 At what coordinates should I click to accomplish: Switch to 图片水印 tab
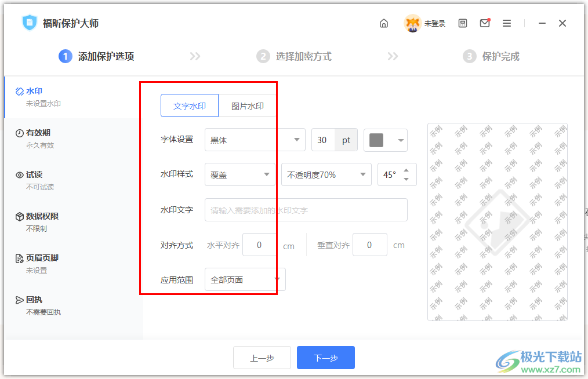pyautogui.click(x=247, y=105)
